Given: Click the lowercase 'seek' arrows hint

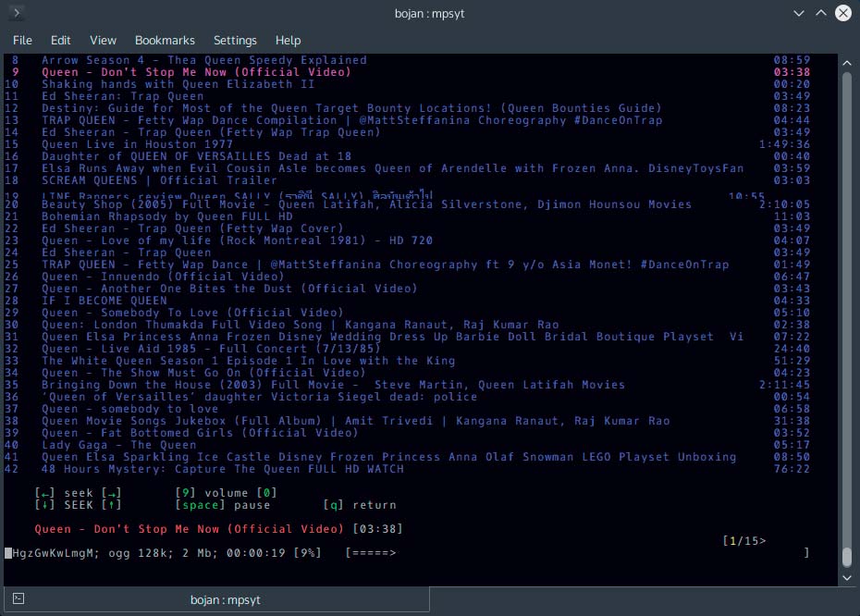Looking at the screenshot, I should pyautogui.click(x=78, y=493).
